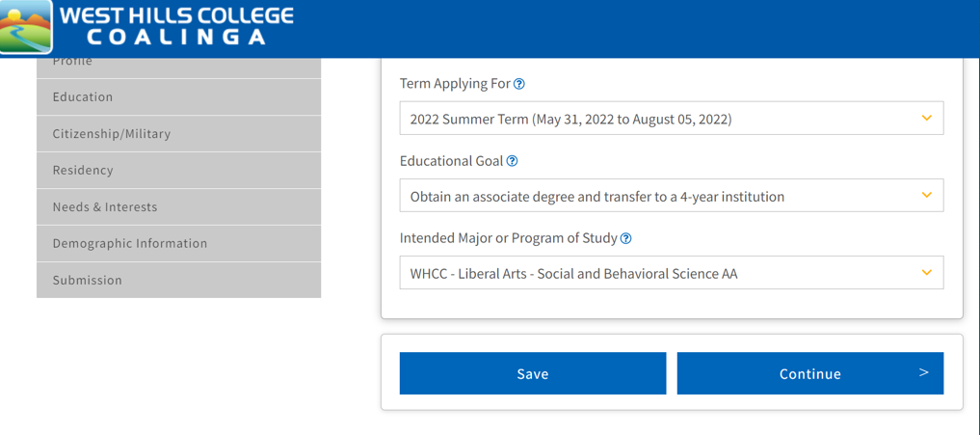Viewport: 980px width, 435px height.
Task: Go to the Citizenship/Military section
Action: tap(178, 133)
